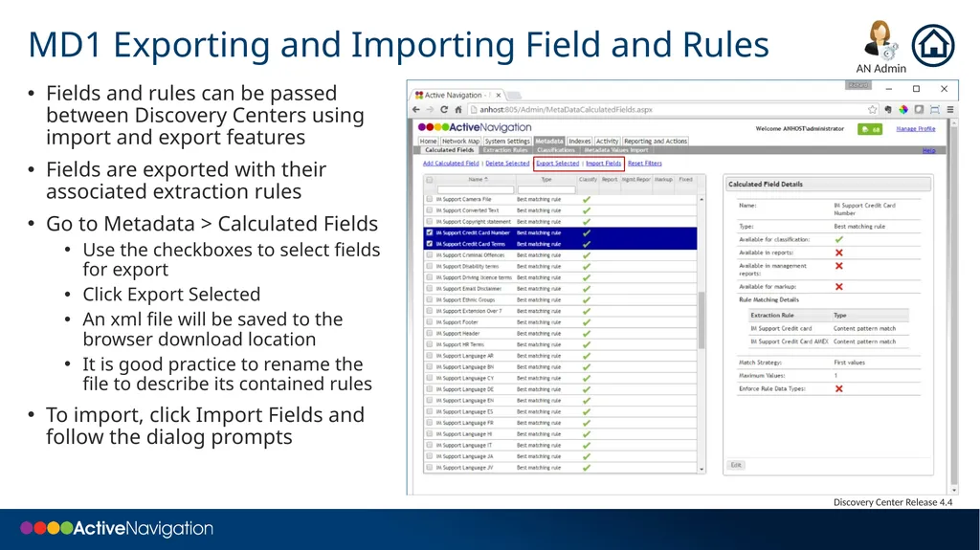Check the IM Support Language FR checkbox
980x550 pixels.
tap(430, 423)
